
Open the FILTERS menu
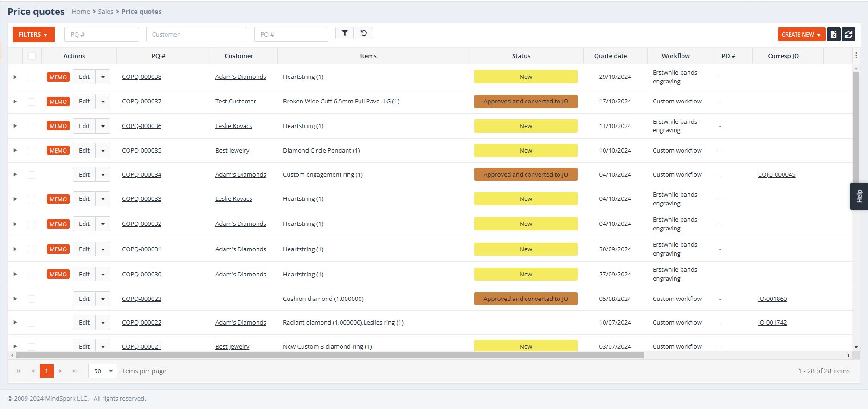[x=33, y=34]
